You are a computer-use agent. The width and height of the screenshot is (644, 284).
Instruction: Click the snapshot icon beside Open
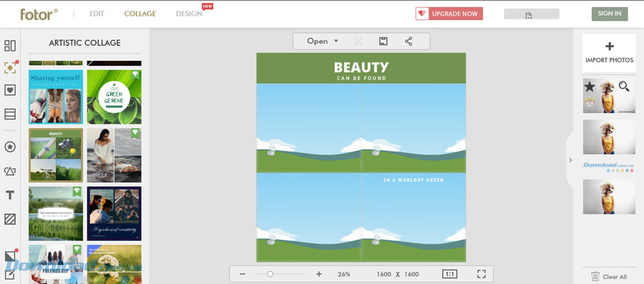(x=358, y=41)
